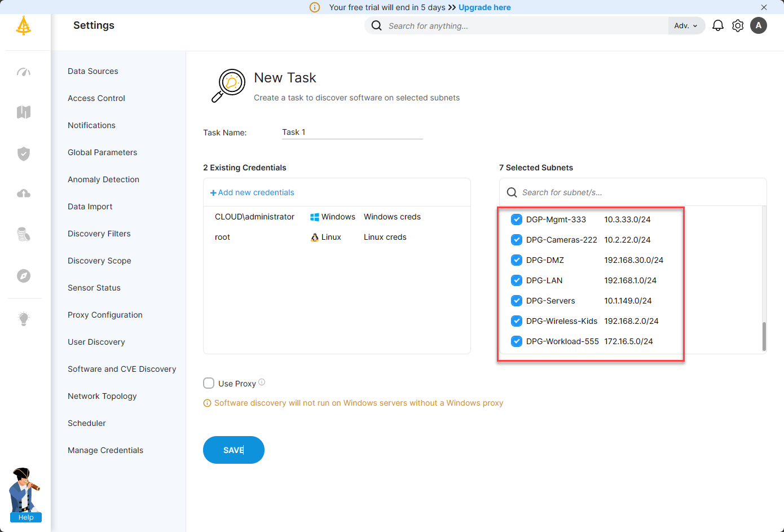Viewport: 784px width, 532px height.
Task: Open the lightbulb insights sidebar icon
Action: point(24,319)
